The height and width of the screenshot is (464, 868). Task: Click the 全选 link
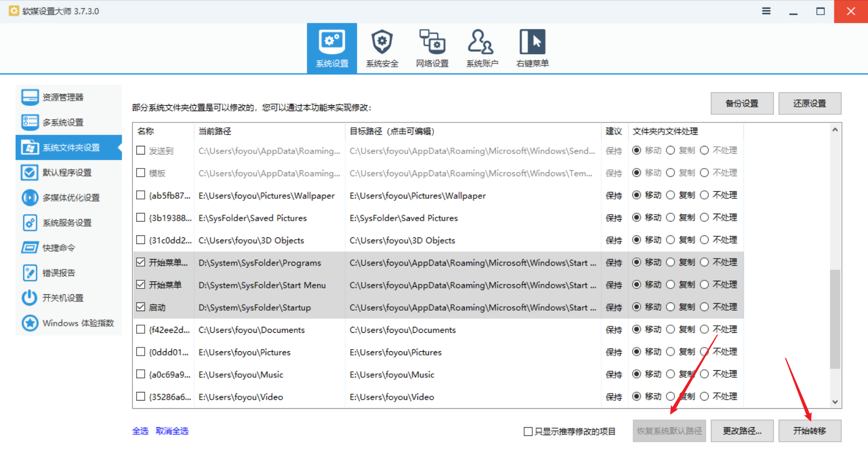tap(140, 431)
